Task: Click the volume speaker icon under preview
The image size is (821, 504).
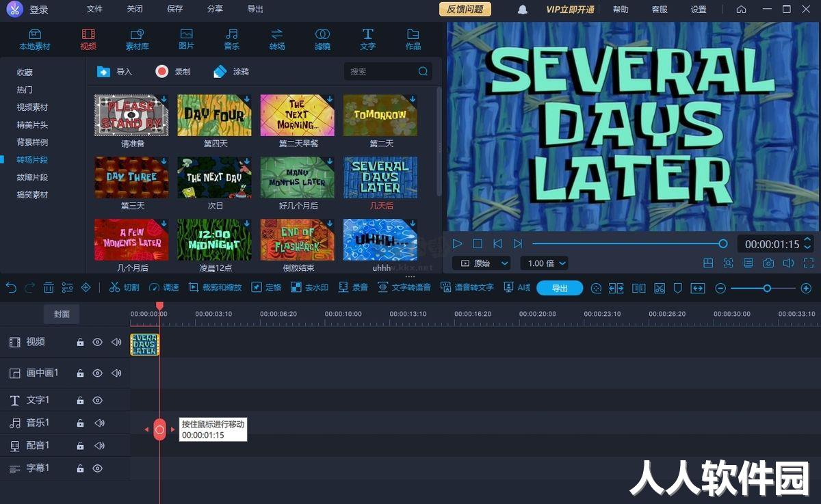Action: point(788,263)
